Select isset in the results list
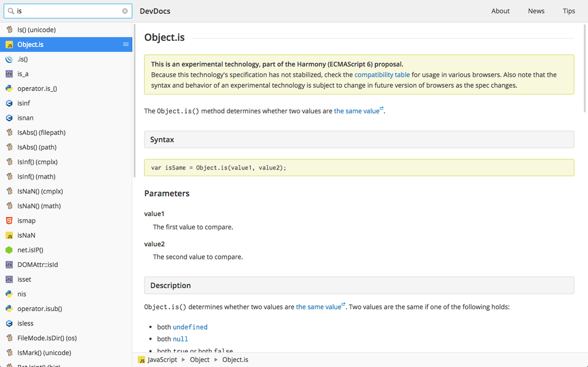Image resolution: width=588 pixels, height=367 pixels. 24,279
